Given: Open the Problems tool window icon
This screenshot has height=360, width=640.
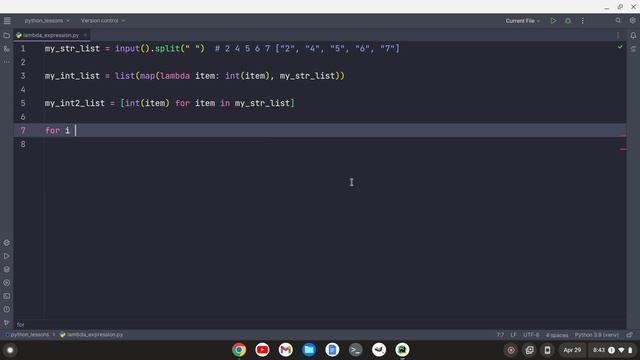Looking at the screenshot, I should pyautogui.click(x=7, y=309).
